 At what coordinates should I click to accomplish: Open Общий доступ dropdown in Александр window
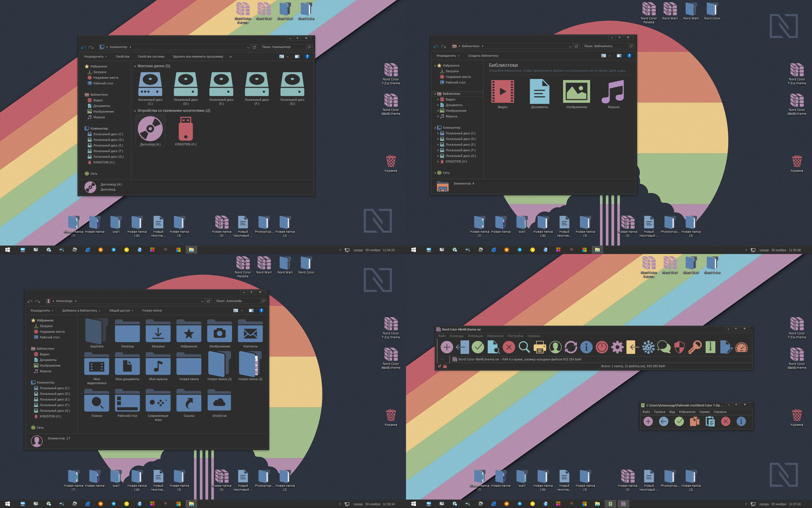click(121, 310)
